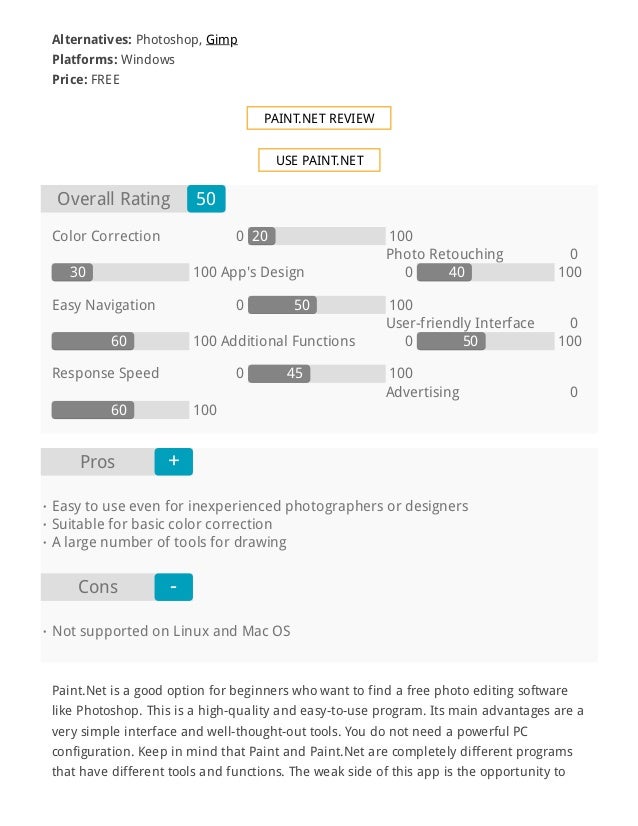The height and width of the screenshot is (826, 638).
Task: Click the PAINT.NET REVIEW button
Action: tap(319, 118)
